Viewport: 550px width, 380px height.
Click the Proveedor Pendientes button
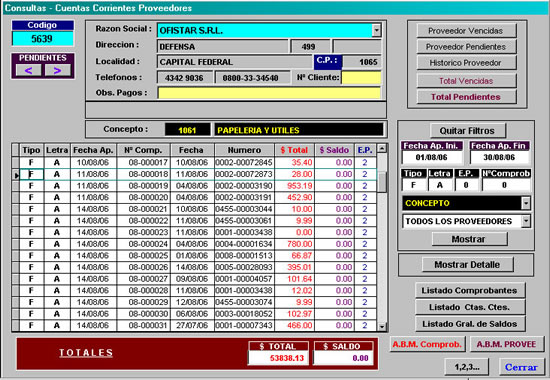(x=466, y=47)
